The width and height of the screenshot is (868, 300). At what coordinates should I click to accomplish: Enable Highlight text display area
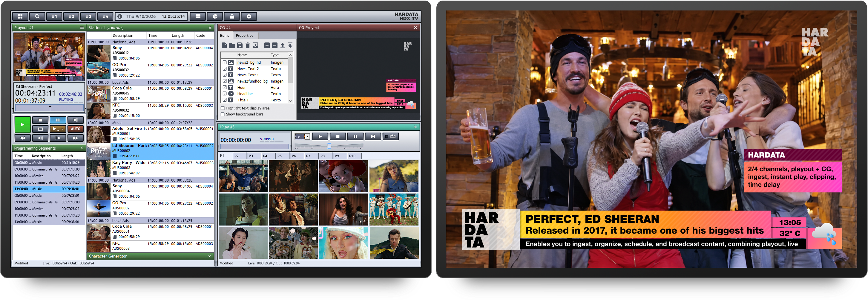pos(223,108)
